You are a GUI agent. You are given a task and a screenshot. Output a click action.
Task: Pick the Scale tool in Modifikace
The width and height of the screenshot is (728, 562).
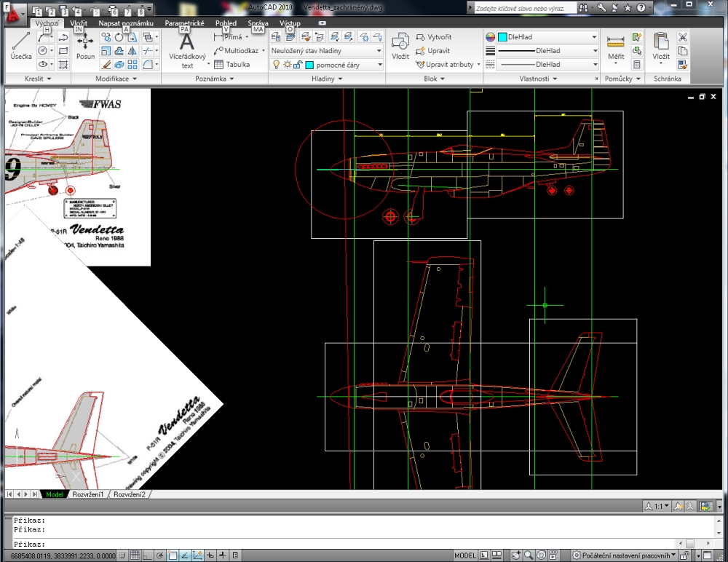tap(106, 51)
